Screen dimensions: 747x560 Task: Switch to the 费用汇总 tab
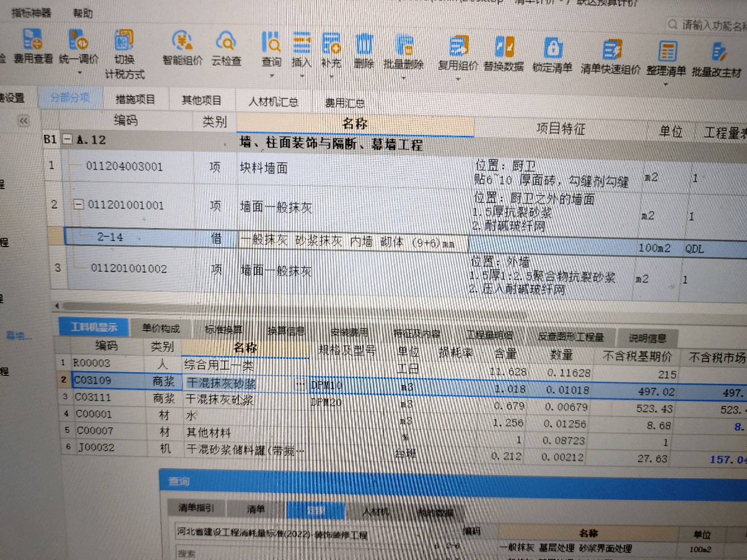pos(345,103)
